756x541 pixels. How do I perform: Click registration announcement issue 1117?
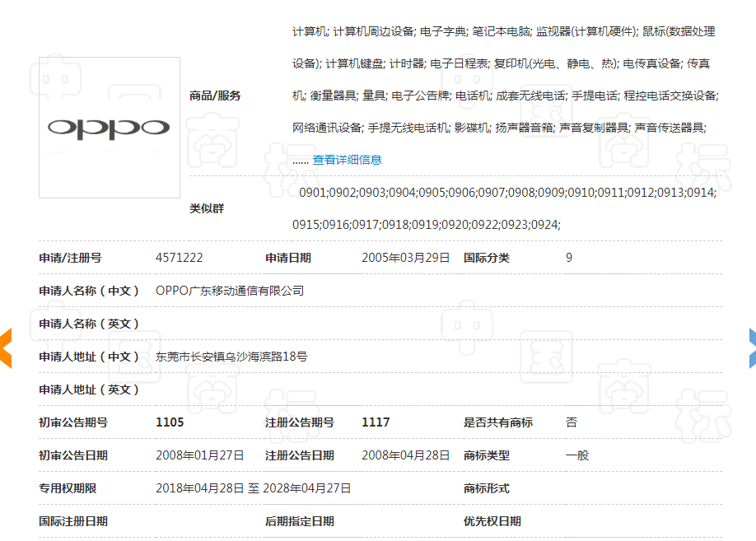pos(376,422)
